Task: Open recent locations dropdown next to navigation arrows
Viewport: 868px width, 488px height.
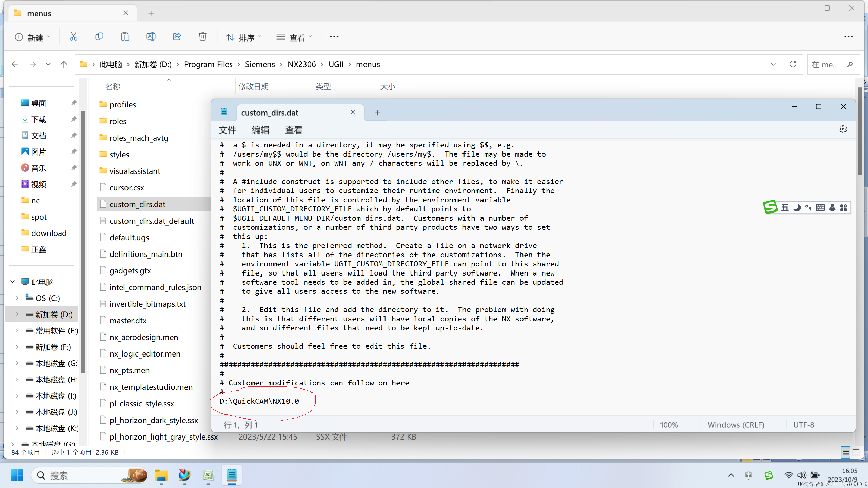Action: pos(48,64)
